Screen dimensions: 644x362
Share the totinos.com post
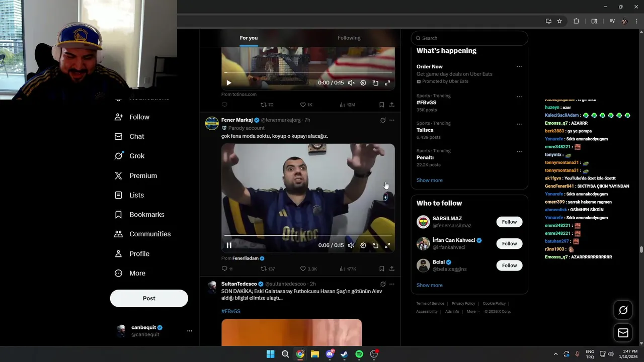(x=392, y=105)
